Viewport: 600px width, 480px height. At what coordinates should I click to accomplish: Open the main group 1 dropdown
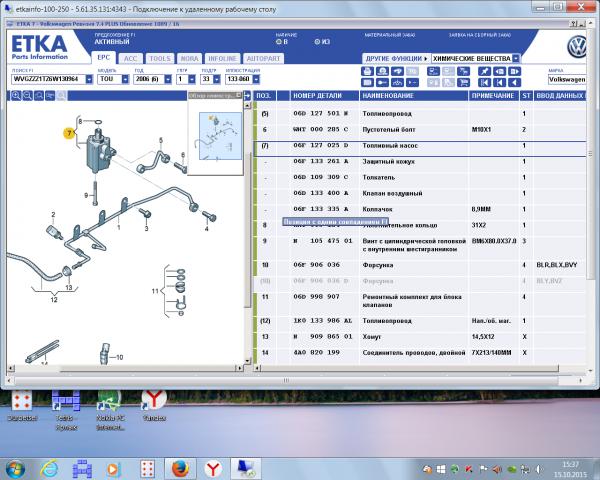(192, 79)
